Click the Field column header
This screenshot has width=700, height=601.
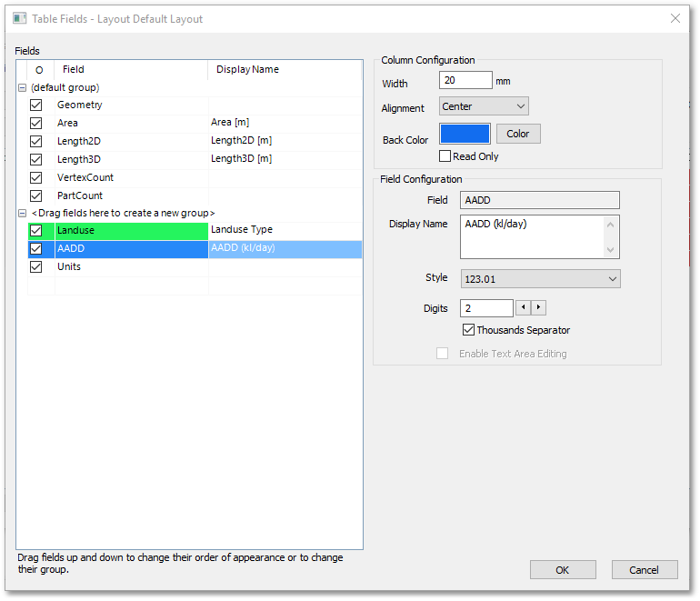[131, 70]
